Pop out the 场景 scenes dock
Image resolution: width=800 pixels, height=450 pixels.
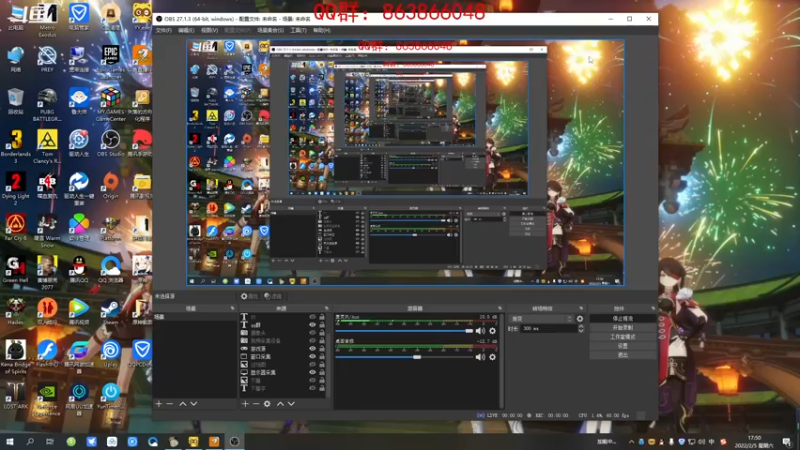233,309
